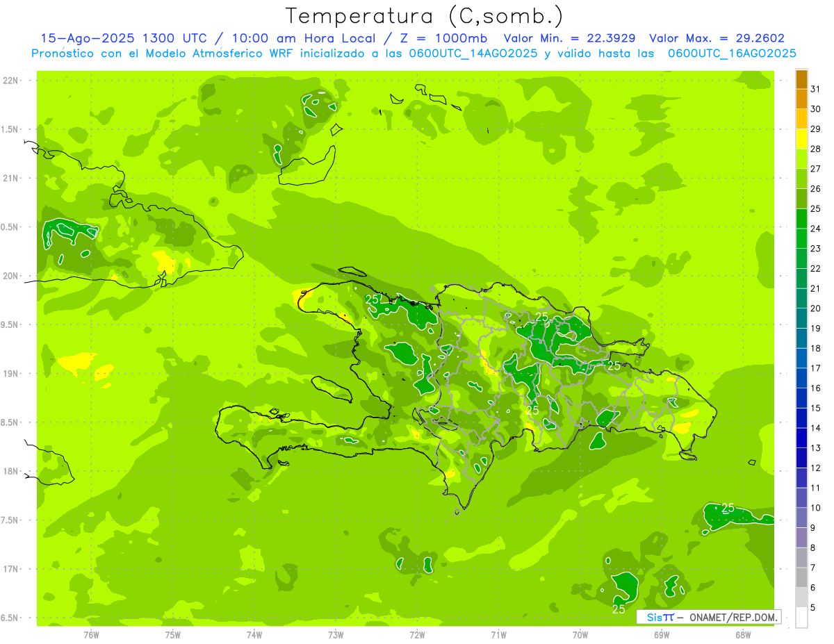The width and height of the screenshot is (834, 644).
Task: Click the "Valor Max. = 29.2602" value
Action: 717,38
